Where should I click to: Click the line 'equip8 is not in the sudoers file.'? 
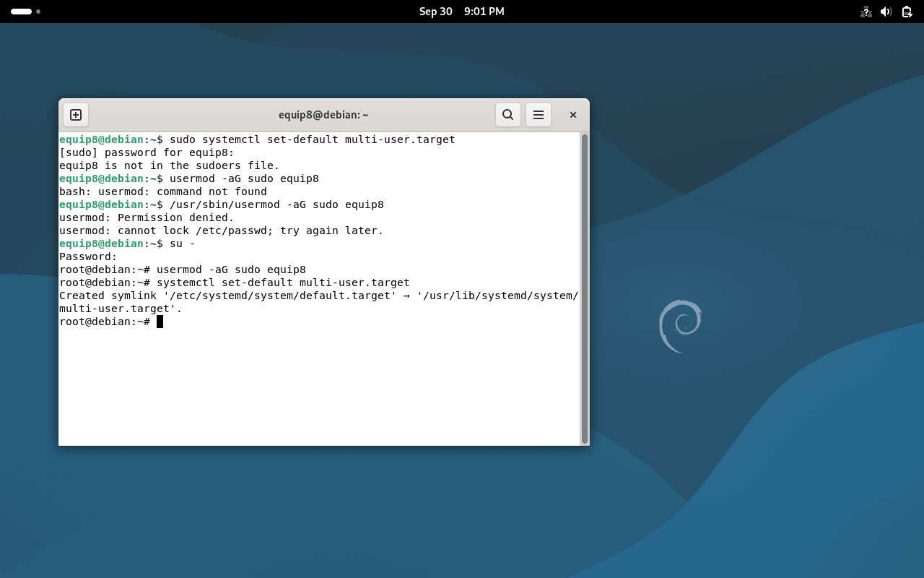(169, 165)
